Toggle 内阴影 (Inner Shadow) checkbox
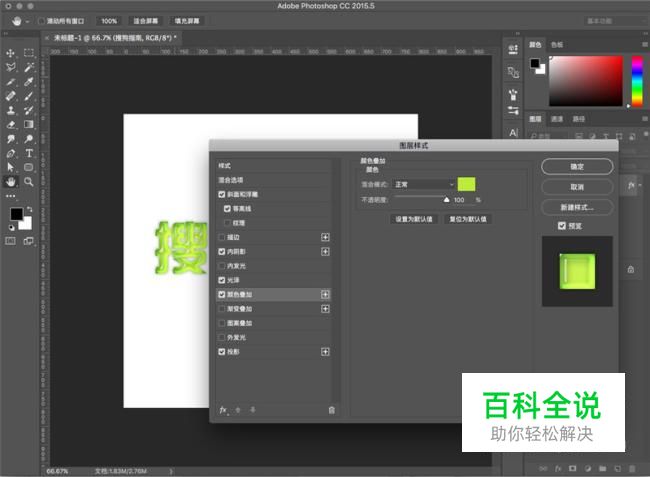This screenshot has width=650, height=477. click(x=222, y=252)
